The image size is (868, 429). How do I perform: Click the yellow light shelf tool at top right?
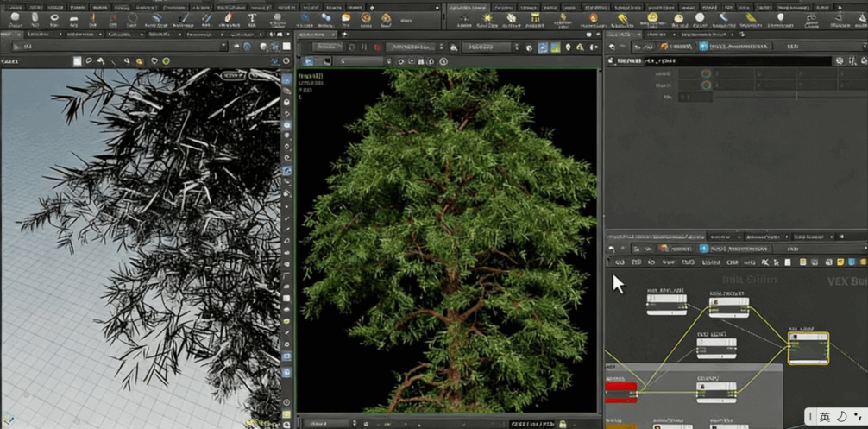coord(487,18)
